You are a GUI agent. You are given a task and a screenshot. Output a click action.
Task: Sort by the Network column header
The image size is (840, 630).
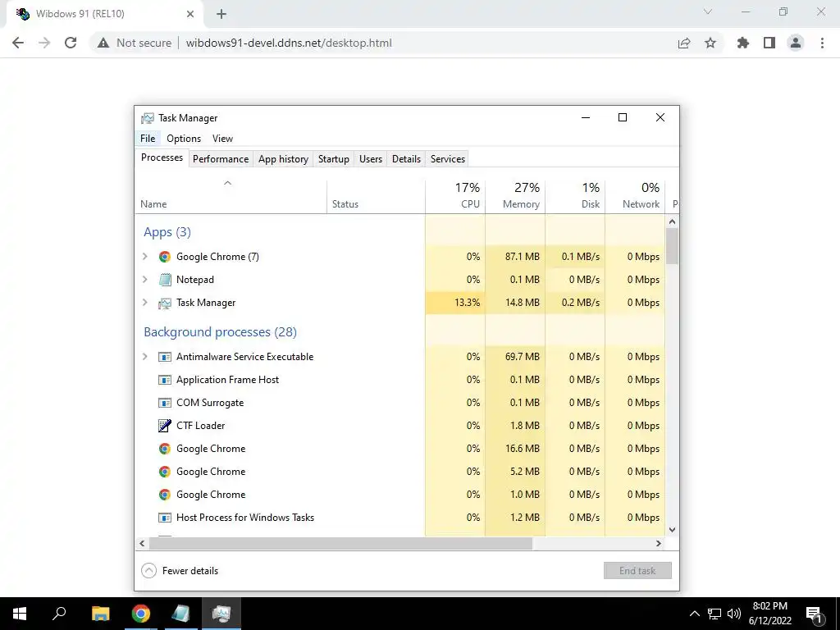(636, 197)
